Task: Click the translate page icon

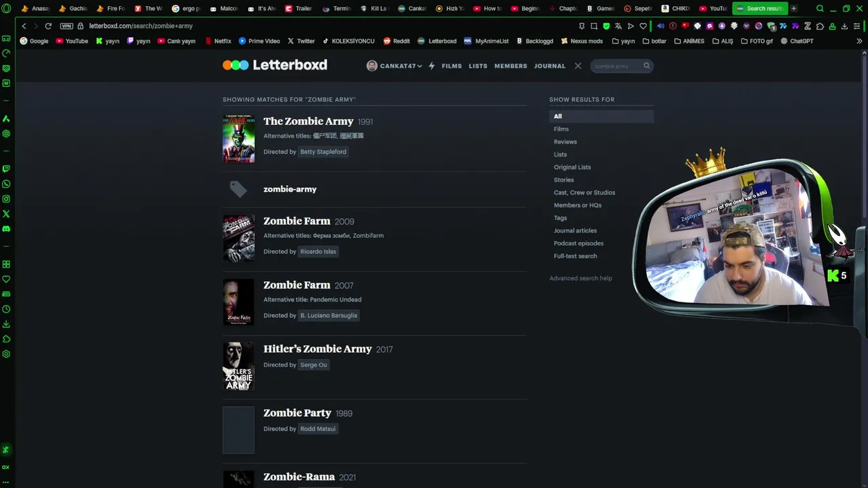Action: (x=618, y=26)
